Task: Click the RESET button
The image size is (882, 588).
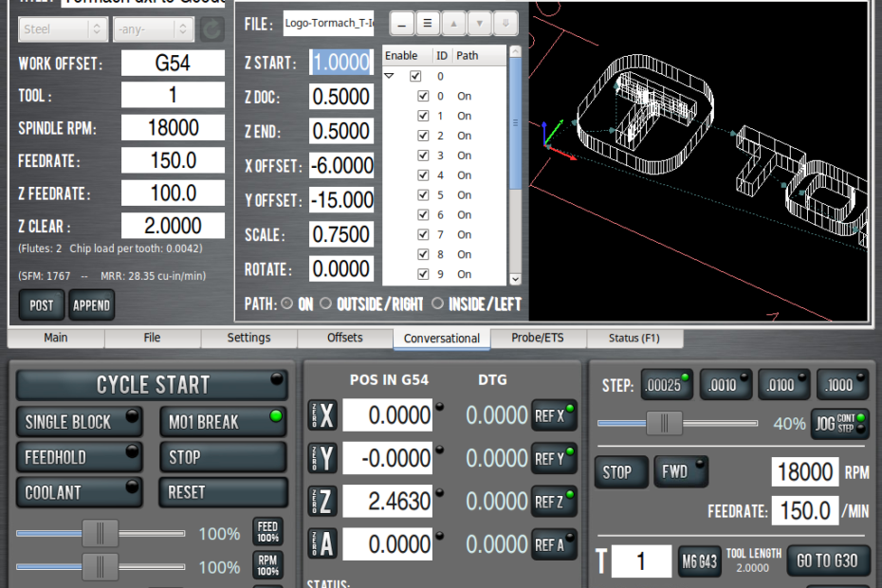Action: click(x=223, y=492)
